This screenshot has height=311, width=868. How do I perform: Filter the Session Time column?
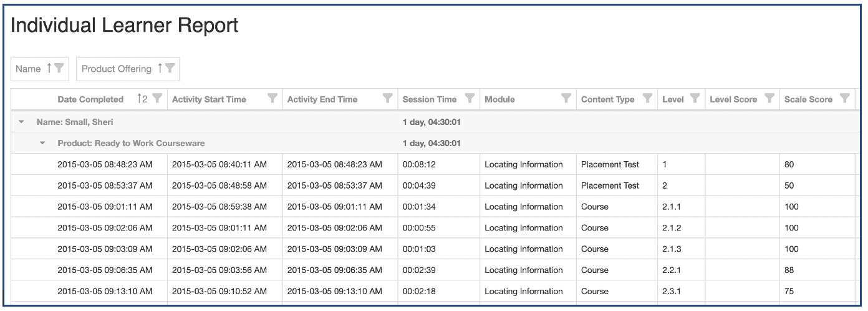coord(470,98)
